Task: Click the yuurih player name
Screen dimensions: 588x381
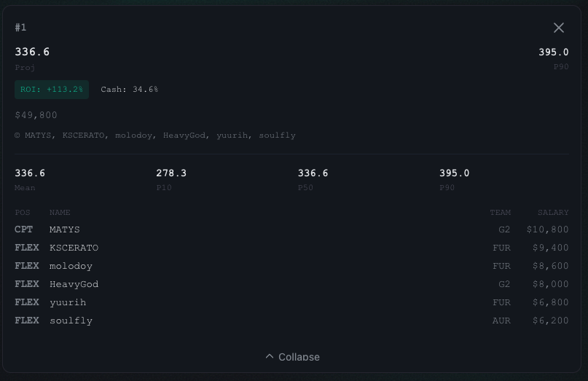Action: (x=68, y=302)
